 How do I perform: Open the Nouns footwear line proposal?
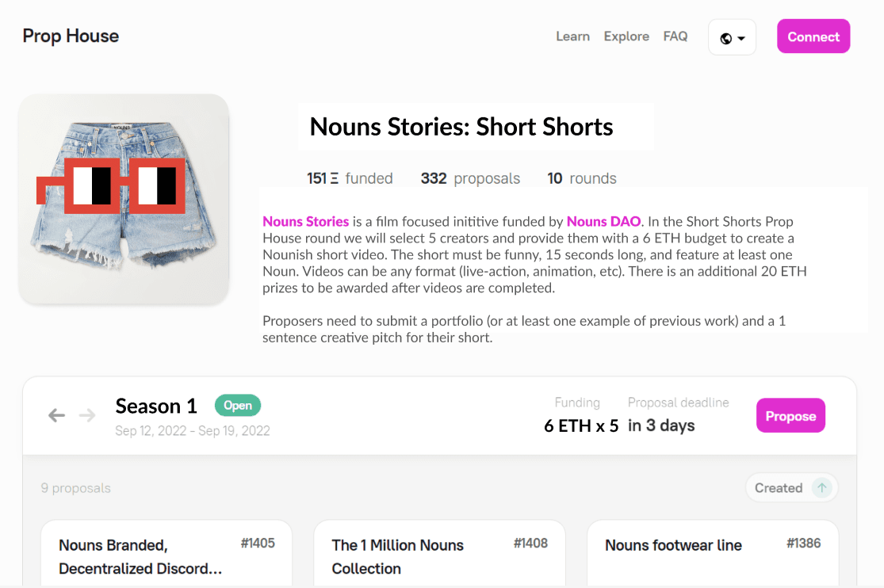[673, 545]
